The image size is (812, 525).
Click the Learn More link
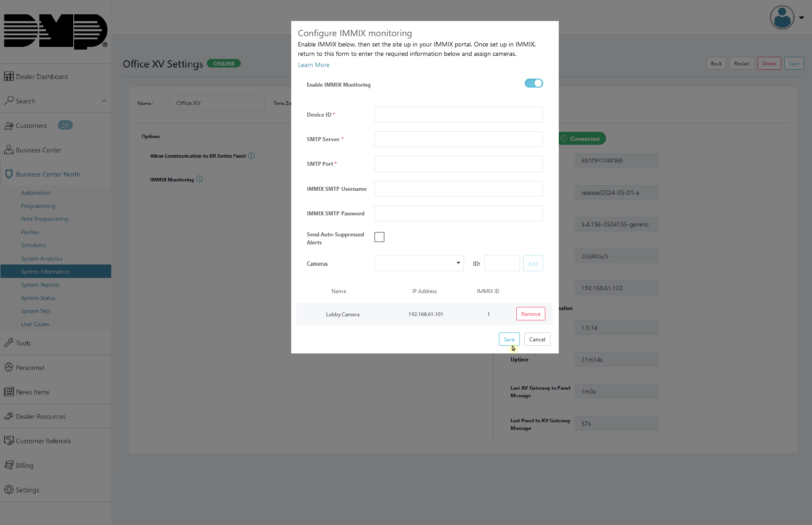pos(314,65)
